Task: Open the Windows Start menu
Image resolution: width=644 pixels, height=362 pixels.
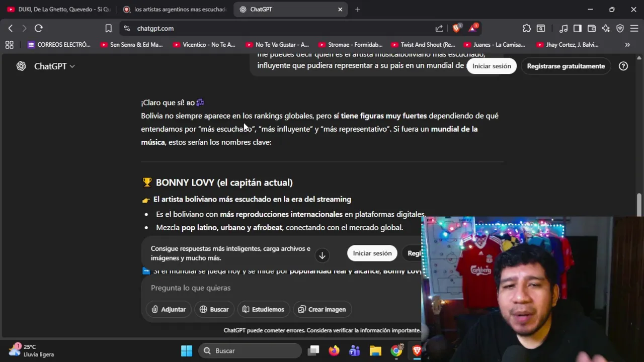Action: pyautogui.click(x=187, y=350)
